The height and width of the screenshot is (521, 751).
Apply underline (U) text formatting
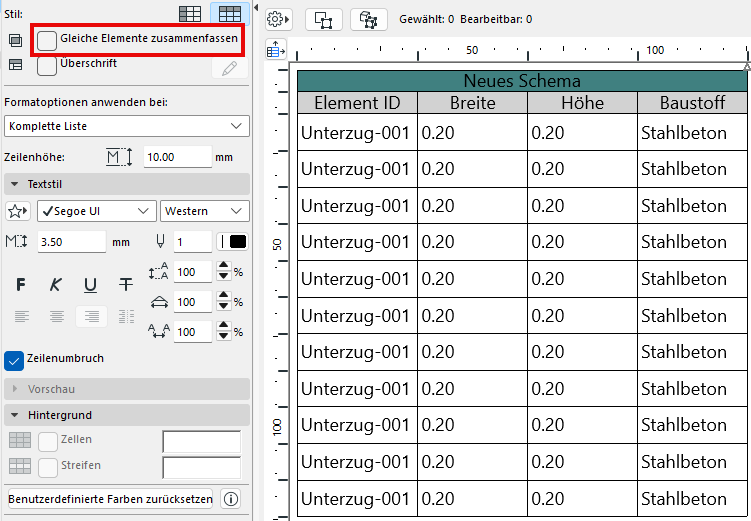coord(90,285)
